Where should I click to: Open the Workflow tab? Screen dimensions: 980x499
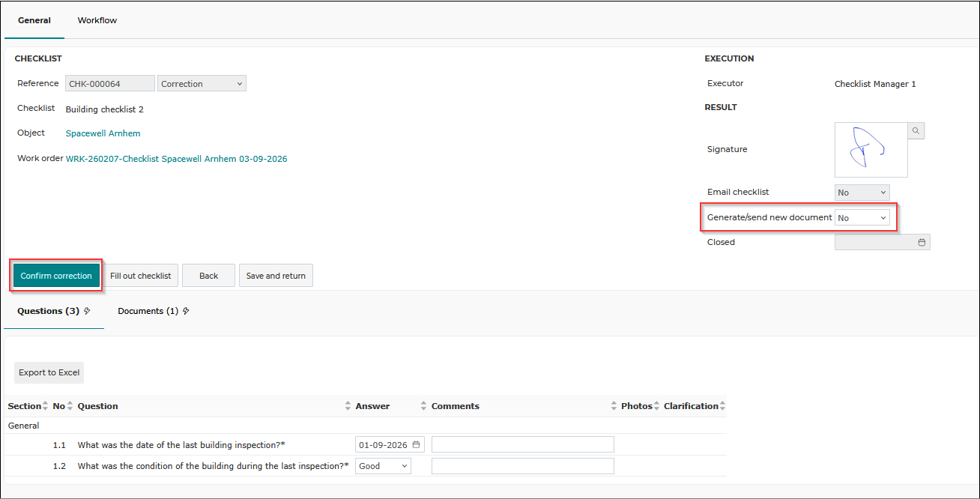(97, 20)
